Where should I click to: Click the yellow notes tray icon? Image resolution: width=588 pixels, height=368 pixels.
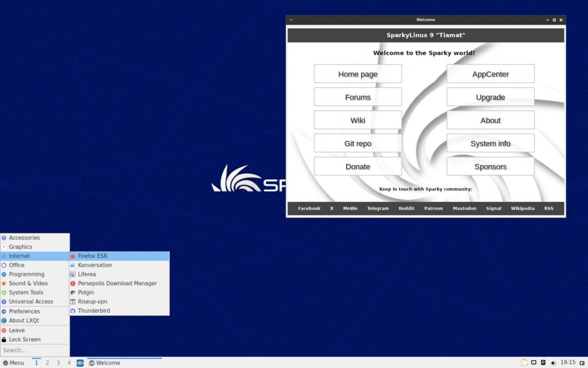click(524, 363)
